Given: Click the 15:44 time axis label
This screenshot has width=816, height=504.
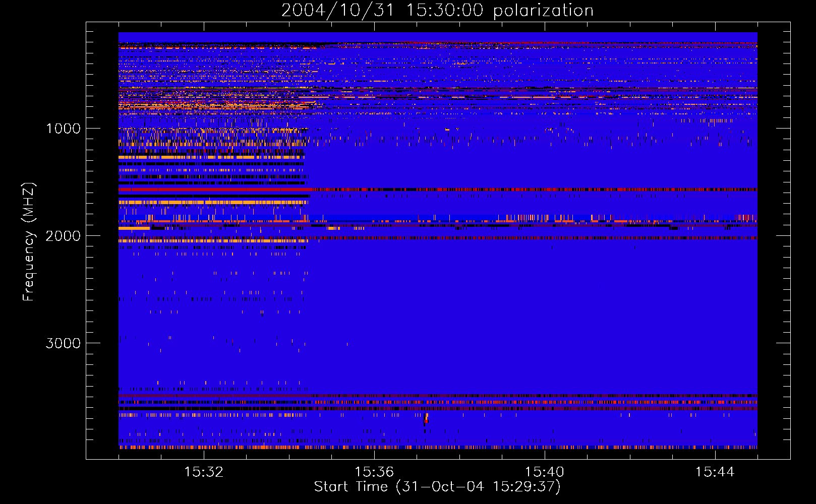Looking at the screenshot, I should point(715,472).
